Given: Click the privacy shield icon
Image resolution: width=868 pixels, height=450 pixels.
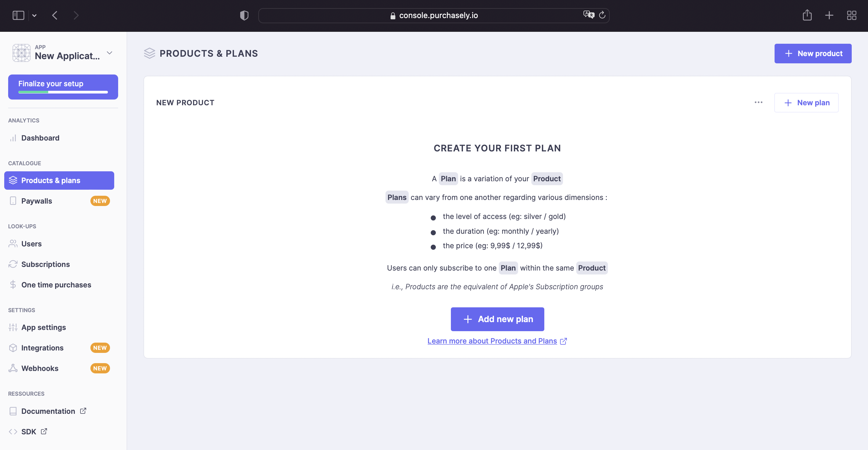Looking at the screenshot, I should (244, 15).
